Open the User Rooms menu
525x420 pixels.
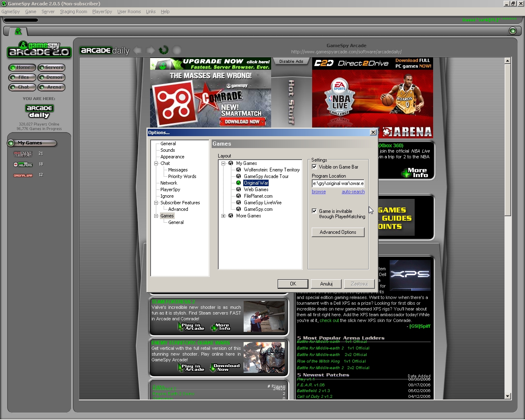129,11
